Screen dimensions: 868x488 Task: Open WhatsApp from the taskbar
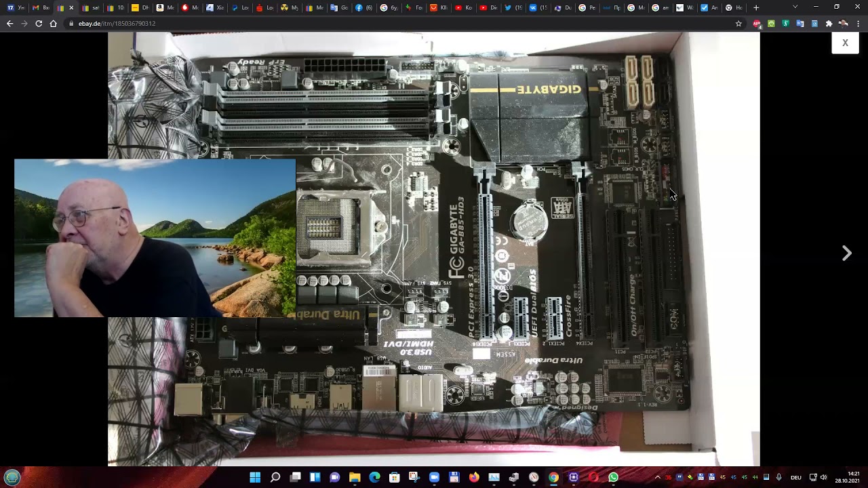(x=613, y=477)
